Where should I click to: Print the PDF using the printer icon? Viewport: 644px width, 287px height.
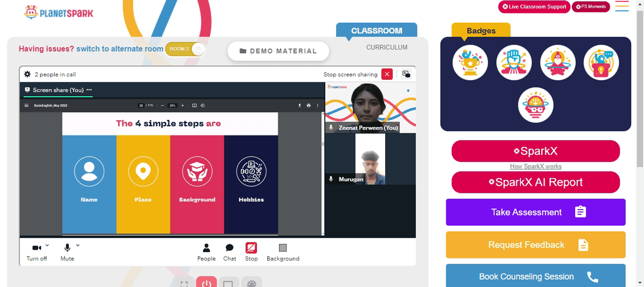click(308, 106)
